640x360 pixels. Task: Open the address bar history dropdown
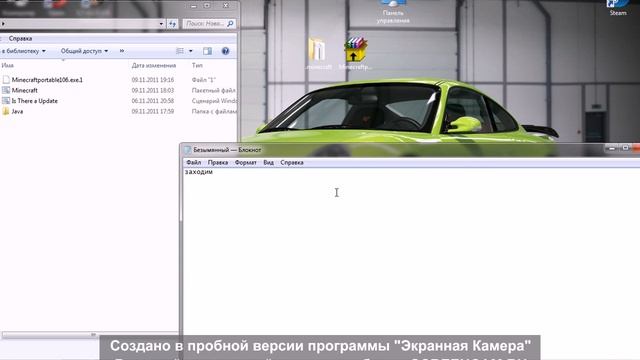coord(161,24)
